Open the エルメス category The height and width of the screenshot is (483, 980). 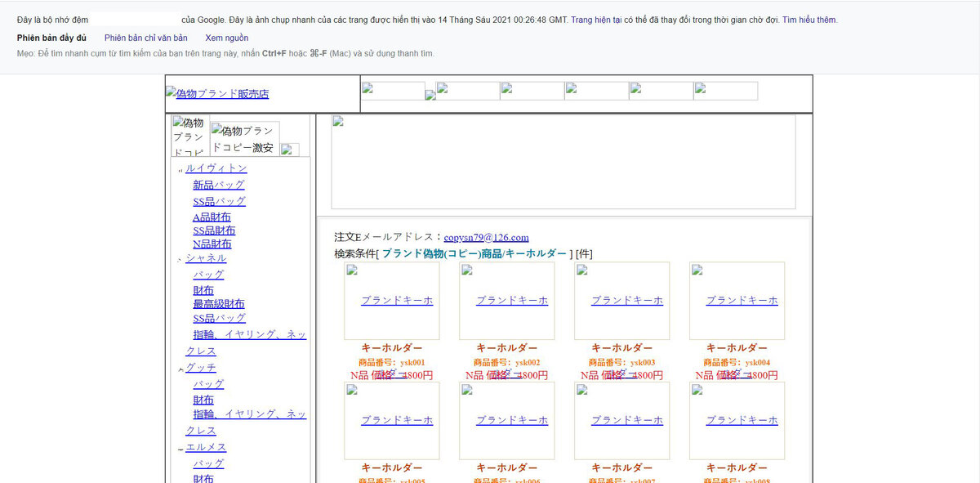[206, 447]
